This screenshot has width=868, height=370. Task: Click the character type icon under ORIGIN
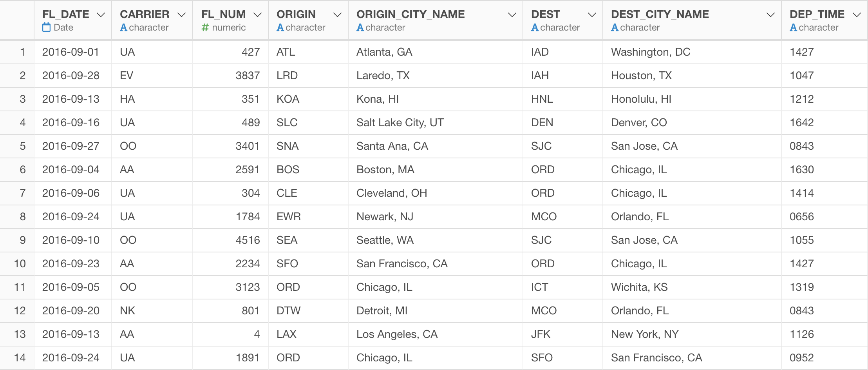coord(280,27)
